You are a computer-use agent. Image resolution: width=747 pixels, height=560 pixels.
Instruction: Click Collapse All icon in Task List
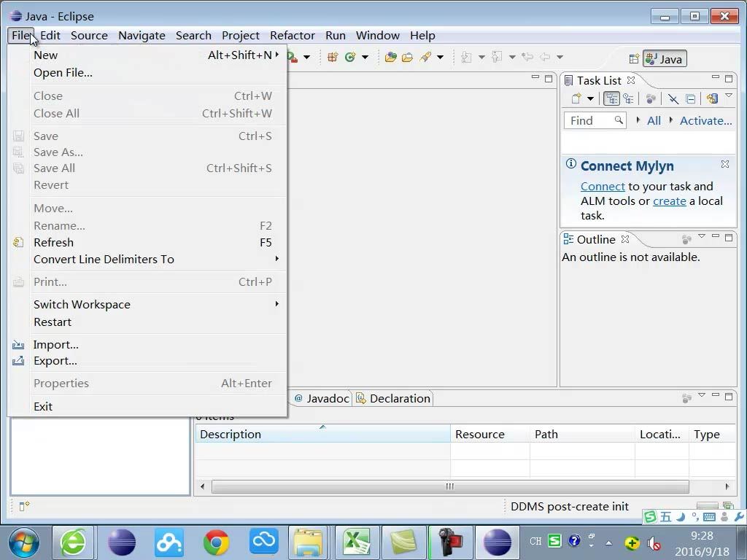click(690, 98)
